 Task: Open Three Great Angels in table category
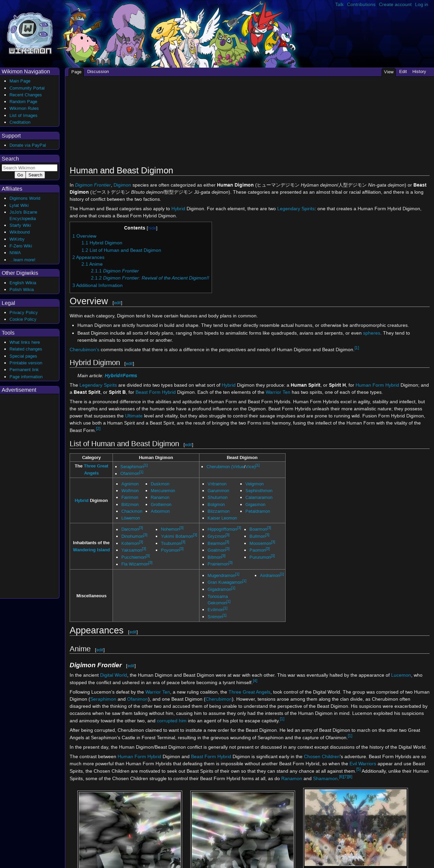coord(96,469)
